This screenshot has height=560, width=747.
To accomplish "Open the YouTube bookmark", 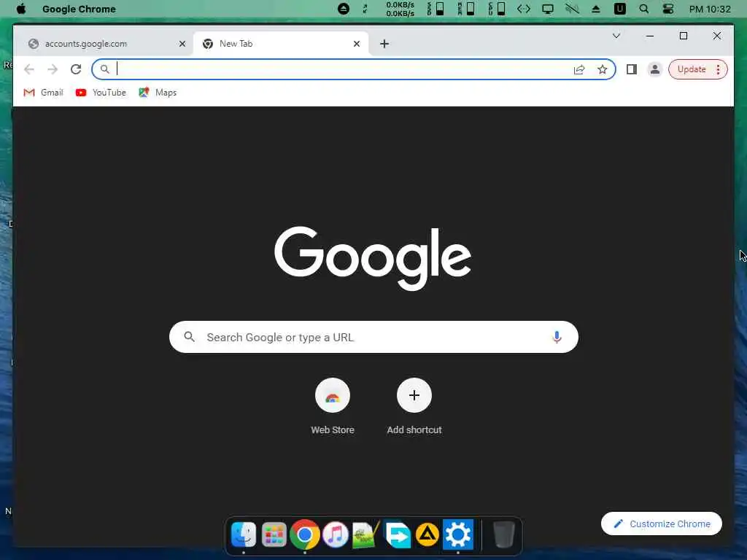I will click(x=101, y=93).
